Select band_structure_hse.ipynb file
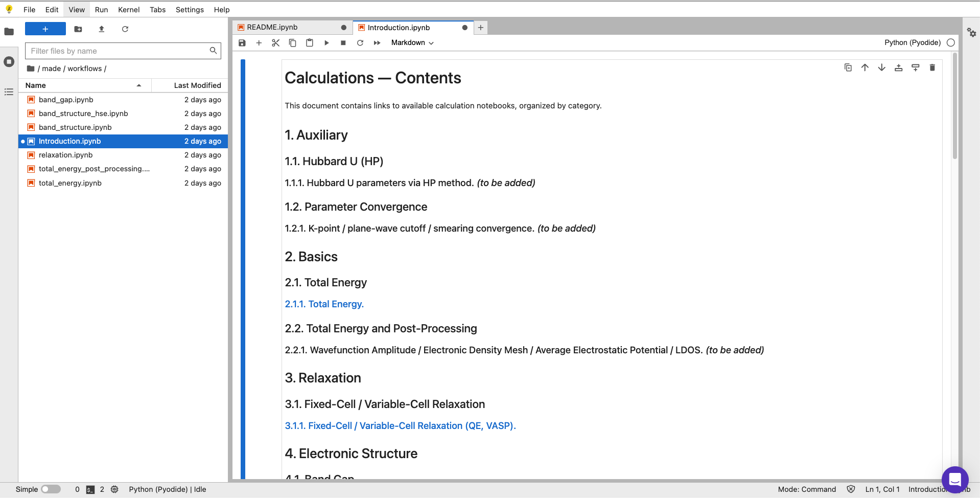The width and height of the screenshot is (980, 498). click(x=123, y=114)
